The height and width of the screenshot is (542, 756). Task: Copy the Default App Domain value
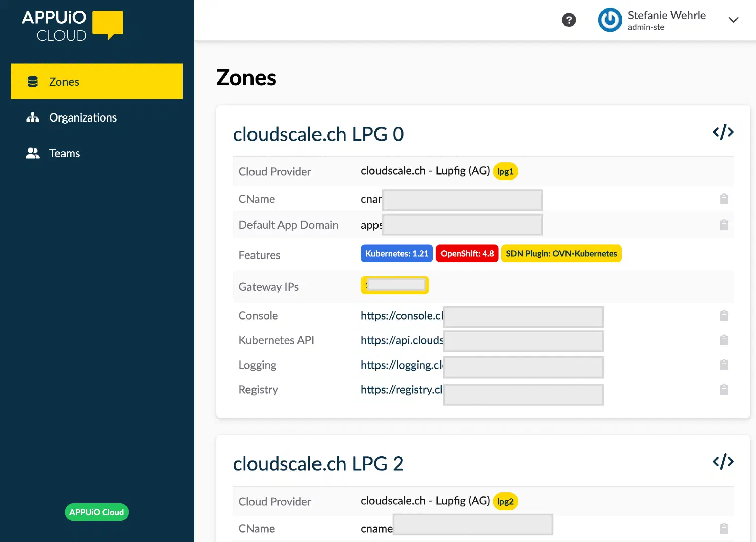[x=724, y=225]
